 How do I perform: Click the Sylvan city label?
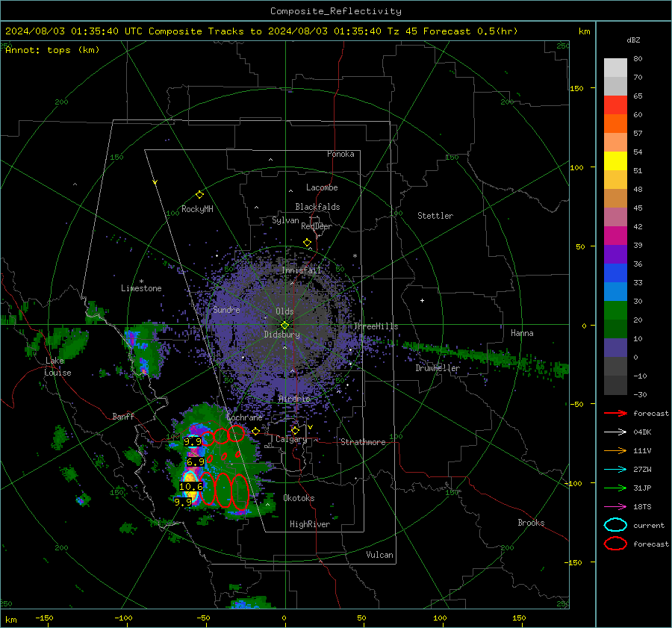click(x=285, y=220)
